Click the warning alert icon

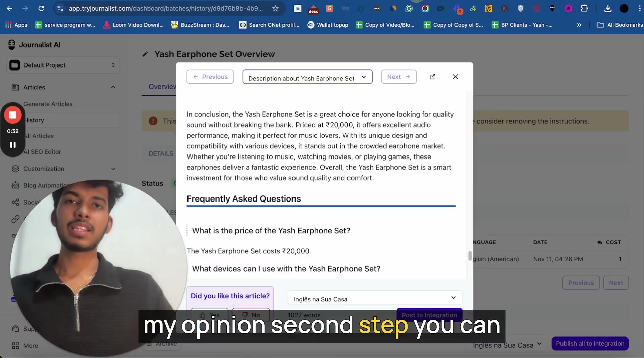click(153, 121)
